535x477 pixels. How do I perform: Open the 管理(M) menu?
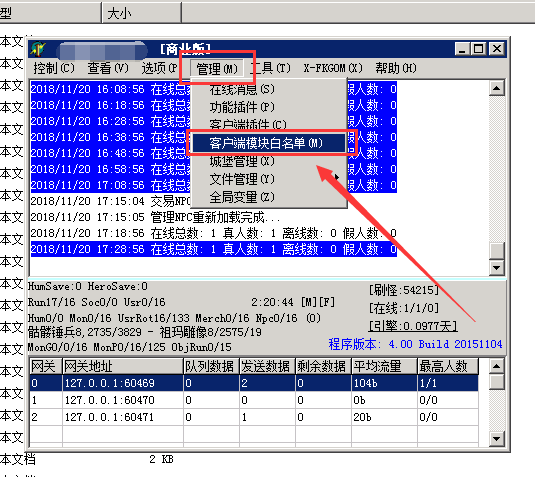point(217,69)
